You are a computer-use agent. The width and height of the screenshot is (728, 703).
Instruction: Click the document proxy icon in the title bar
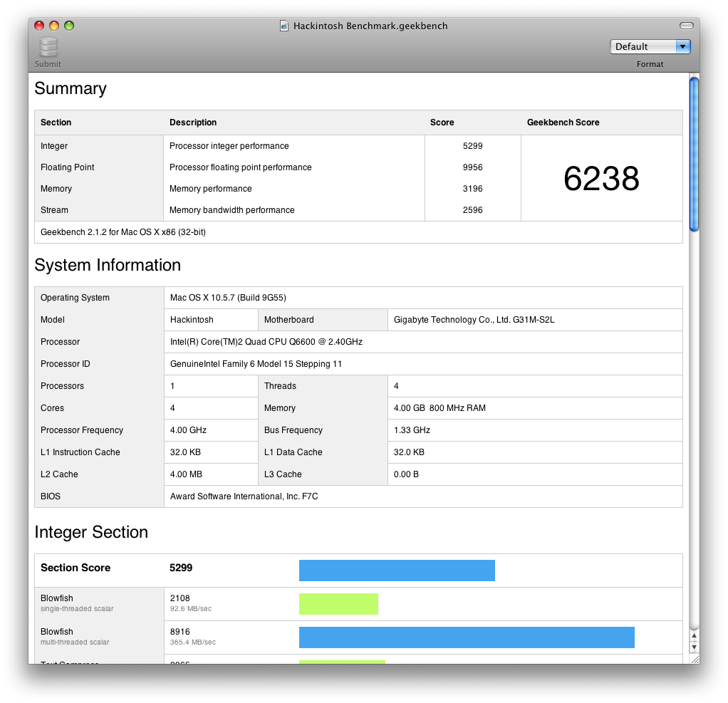[284, 26]
